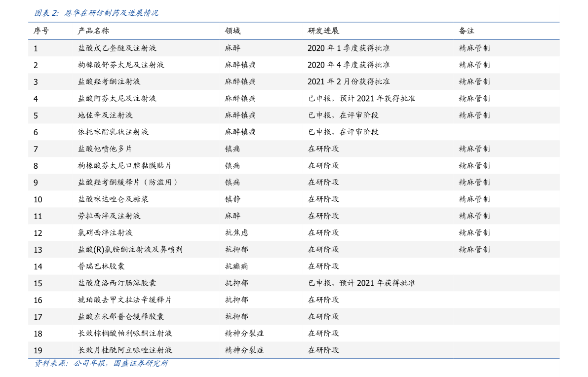The image size is (588, 377).
Task: Select the "普瑞巴林胶囊" product cell
Action: [x=101, y=266]
